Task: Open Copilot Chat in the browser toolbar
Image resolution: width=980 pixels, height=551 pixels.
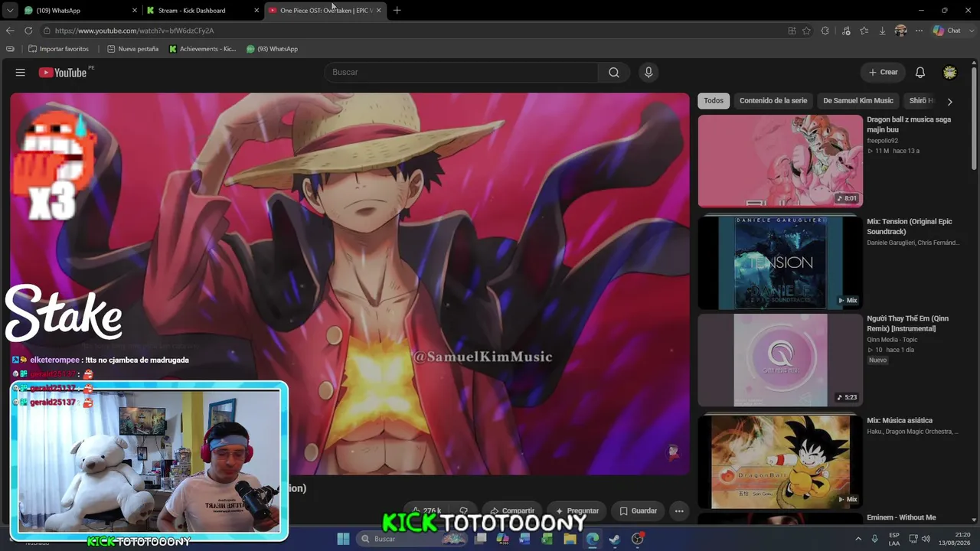Action: [947, 31]
